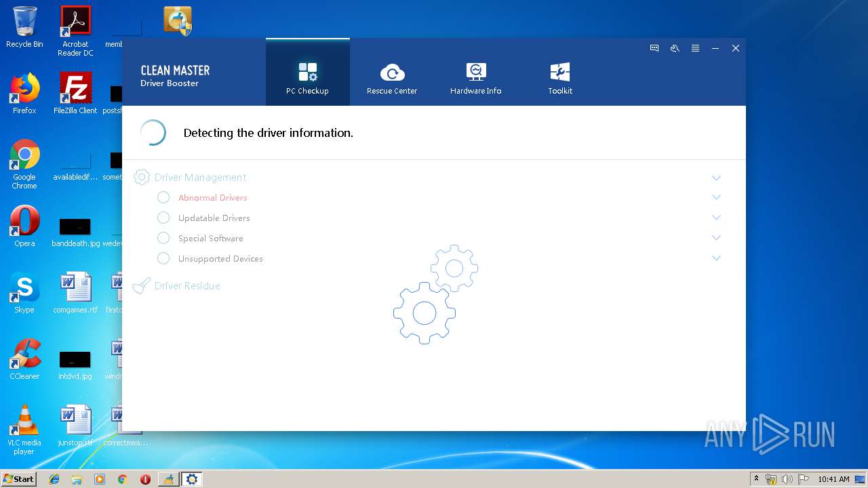
Task: Open the volume control in system tray
Action: pos(787,479)
